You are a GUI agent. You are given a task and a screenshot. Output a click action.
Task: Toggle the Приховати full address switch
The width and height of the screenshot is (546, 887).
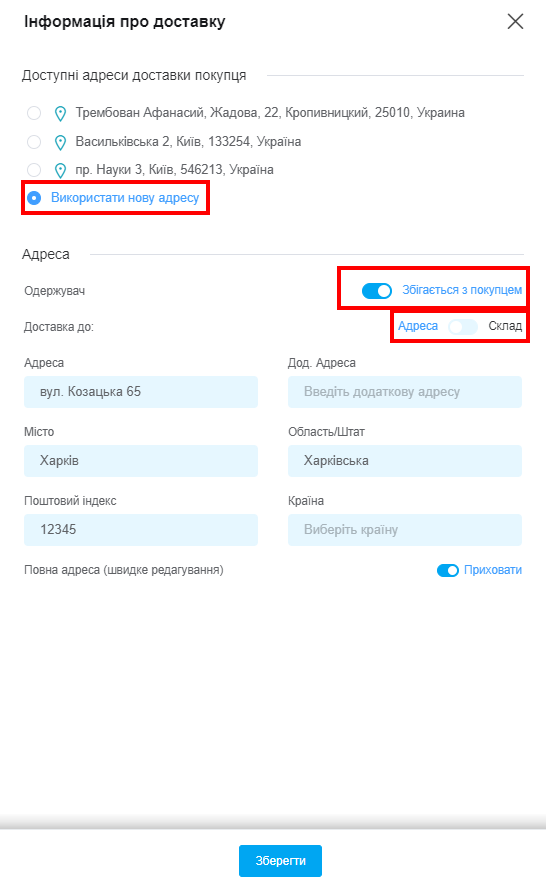coord(448,570)
